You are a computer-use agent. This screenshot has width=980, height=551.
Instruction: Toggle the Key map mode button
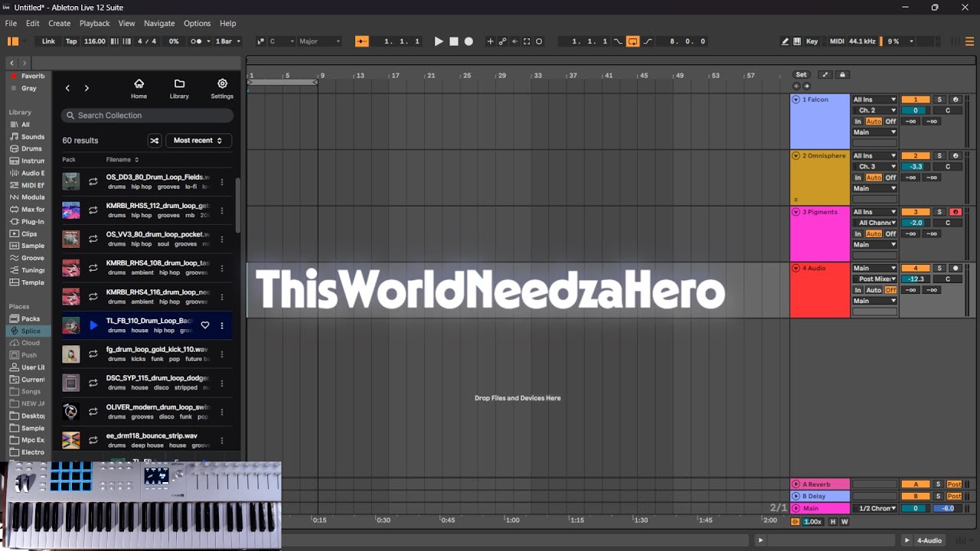click(812, 41)
